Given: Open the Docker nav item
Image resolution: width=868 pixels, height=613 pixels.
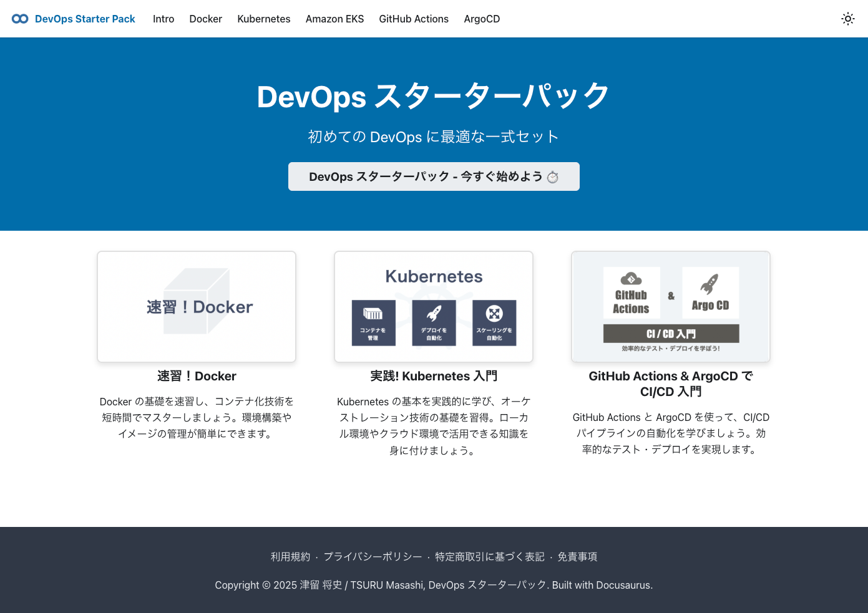Looking at the screenshot, I should pyautogui.click(x=205, y=19).
